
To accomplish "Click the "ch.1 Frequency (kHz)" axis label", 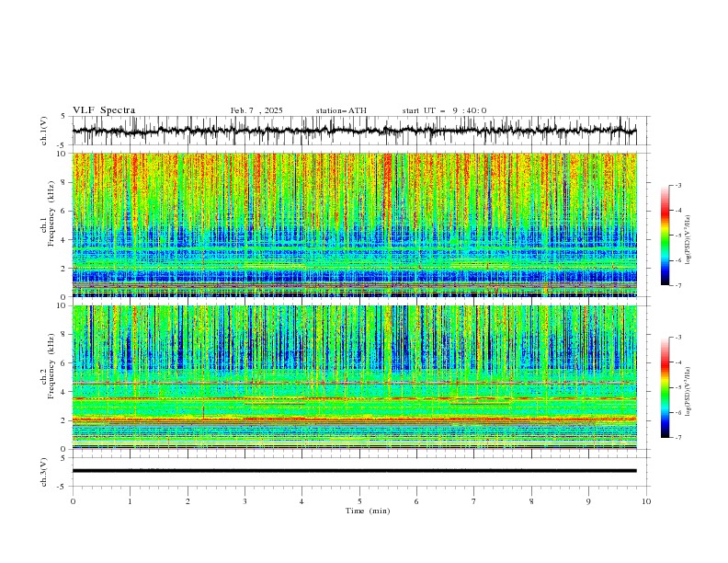I will point(48,213).
